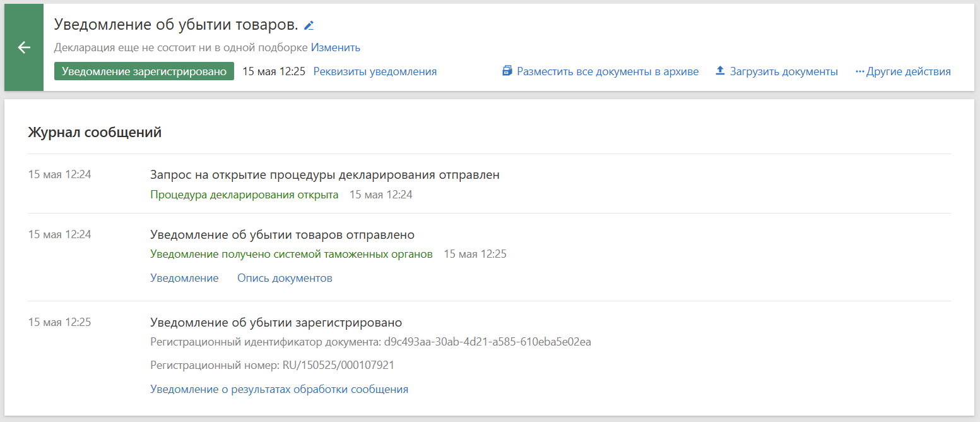
Task: Select the title Уведомление об убытии товаров
Action: (x=176, y=25)
